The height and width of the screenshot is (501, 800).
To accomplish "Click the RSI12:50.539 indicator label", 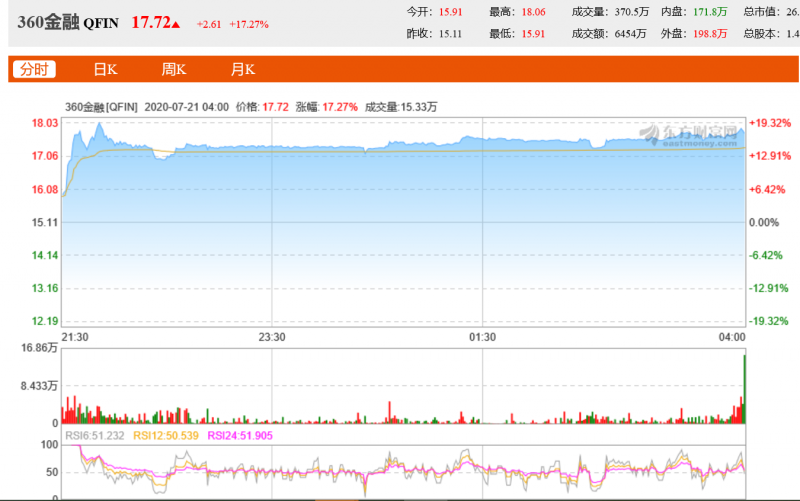I will [x=166, y=436].
